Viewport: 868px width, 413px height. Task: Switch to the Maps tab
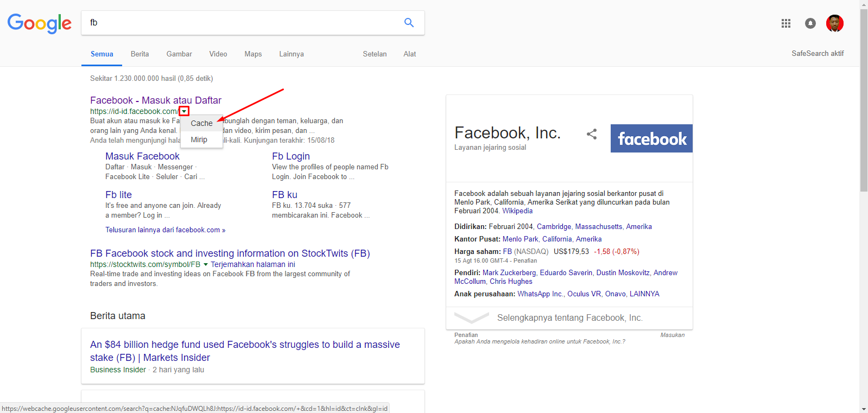coord(253,54)
